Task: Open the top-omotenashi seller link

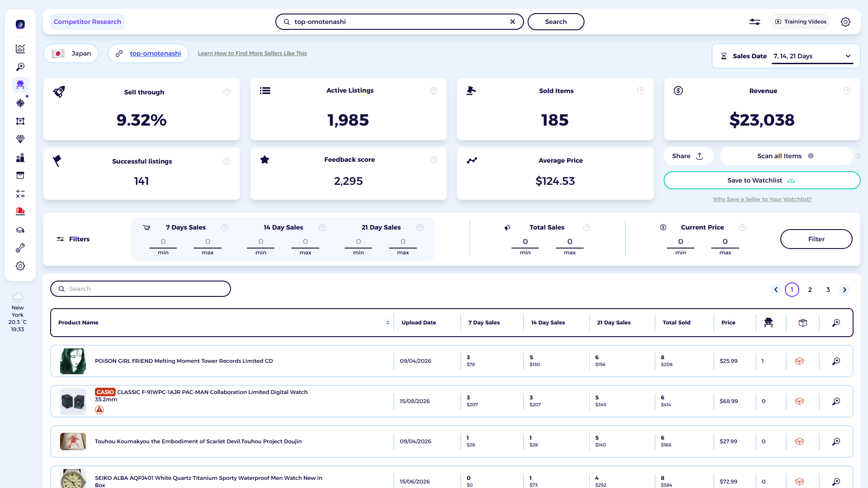Action: [x=155, y=53]
